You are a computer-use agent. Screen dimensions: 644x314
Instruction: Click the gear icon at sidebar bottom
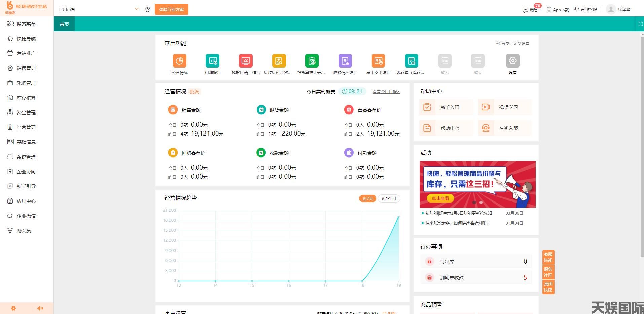pos(13,308)
